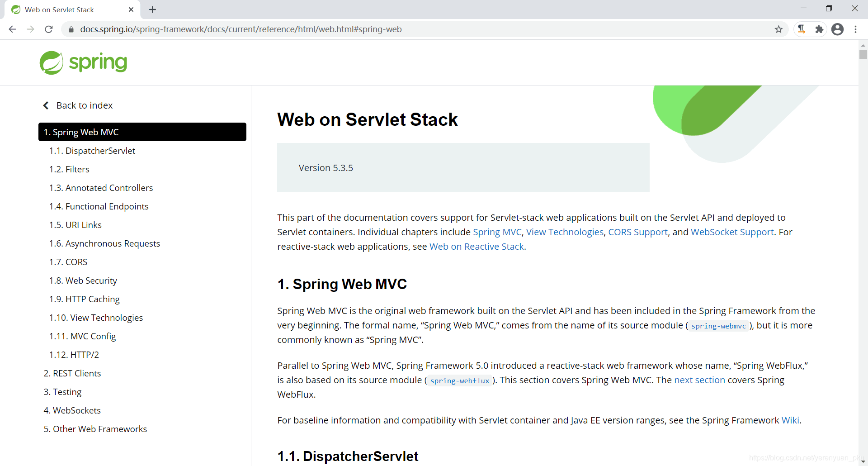868x466 pixels.
Task: Follow the Spring MVC link in intro
Action: click(497, 232)
